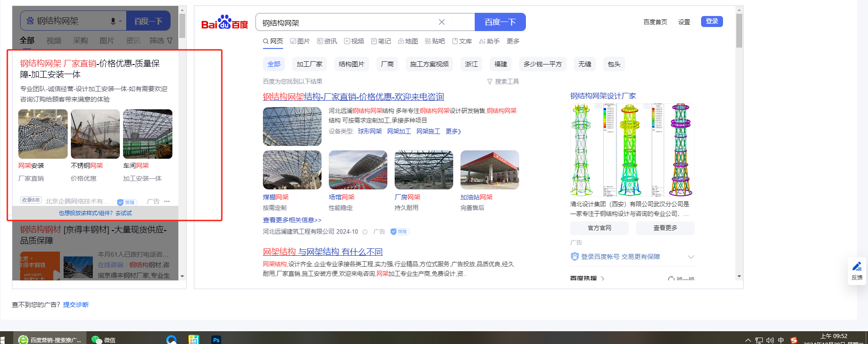Open the 网架安装 thumbnail in mobile ad
Viewport: 868px width, 344px height.
pyautogui.click(x=43, y=134)
